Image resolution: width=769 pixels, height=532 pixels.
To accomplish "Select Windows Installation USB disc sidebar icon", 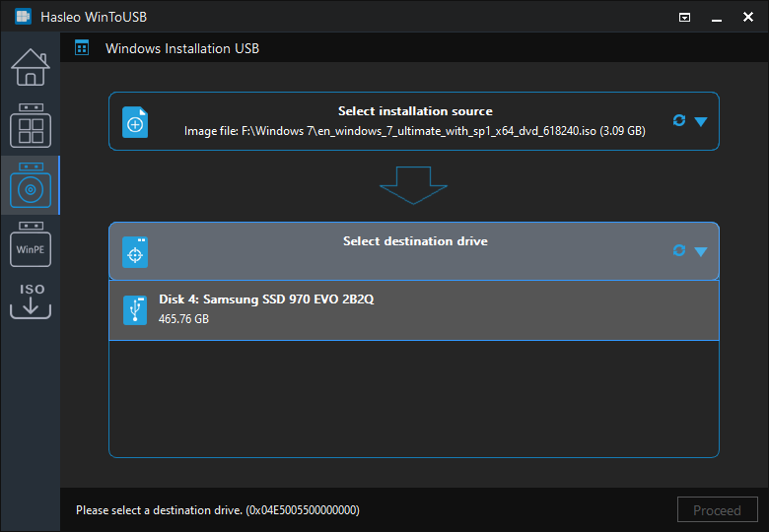I will [x=31, y=185].
